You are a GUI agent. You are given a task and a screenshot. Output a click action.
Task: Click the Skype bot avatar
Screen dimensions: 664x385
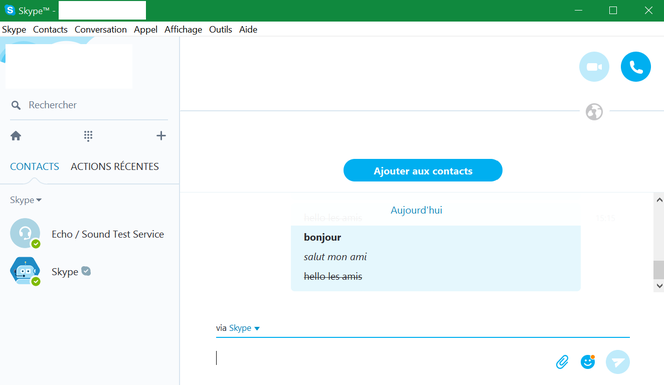point(25,271)
